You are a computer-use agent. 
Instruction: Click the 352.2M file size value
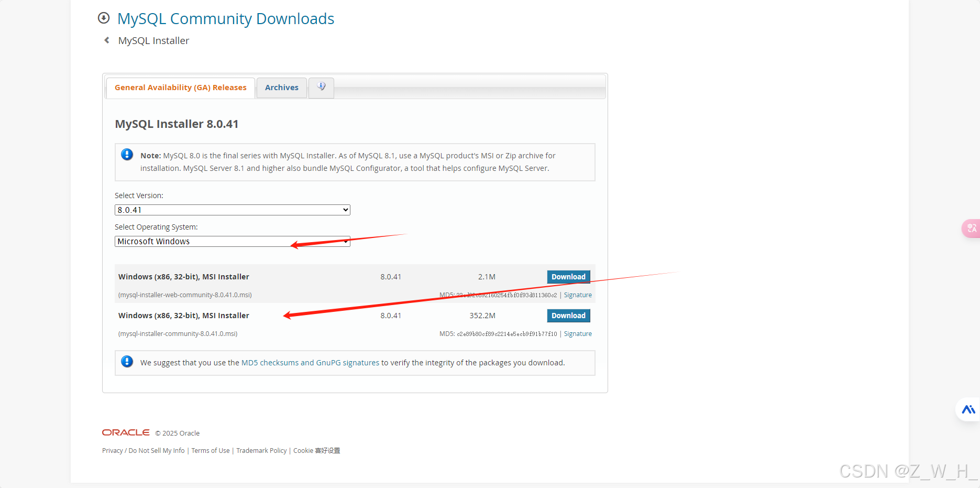482,316
